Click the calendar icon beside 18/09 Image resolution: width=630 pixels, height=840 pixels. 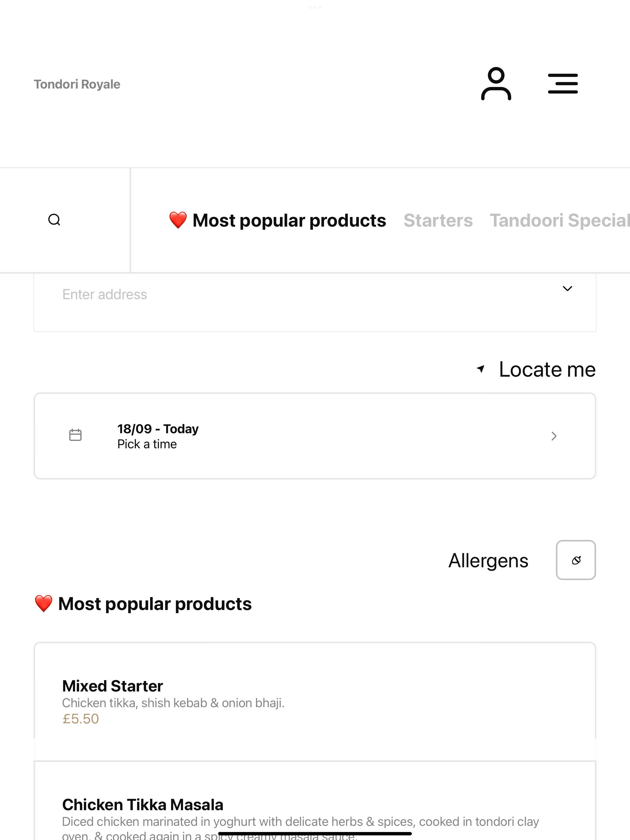click(x=75, y=435)
